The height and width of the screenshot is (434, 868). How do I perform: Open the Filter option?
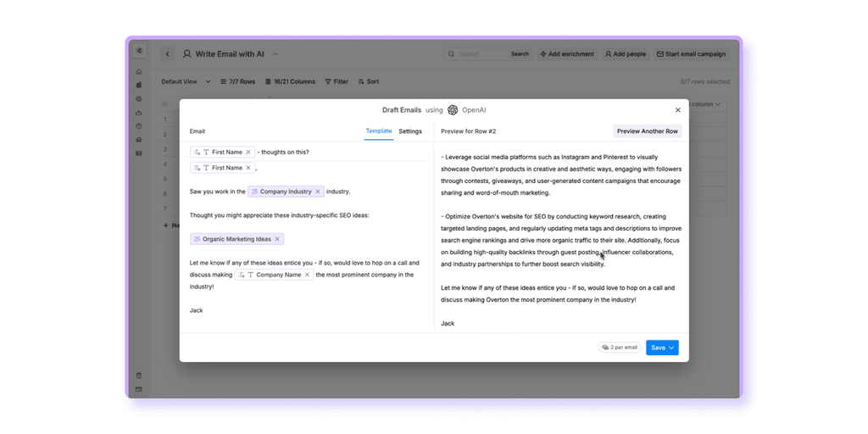coord(337,81)
